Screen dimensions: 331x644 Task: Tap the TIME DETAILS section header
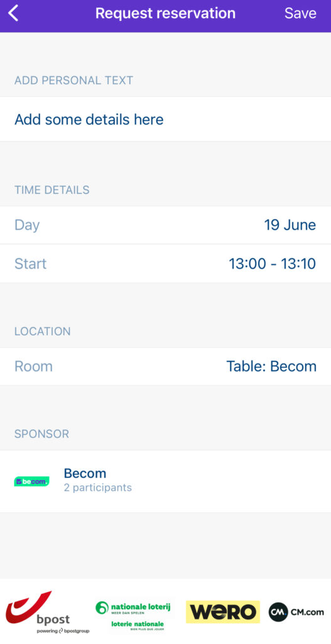pyautogui.click(x=52, y=190)
